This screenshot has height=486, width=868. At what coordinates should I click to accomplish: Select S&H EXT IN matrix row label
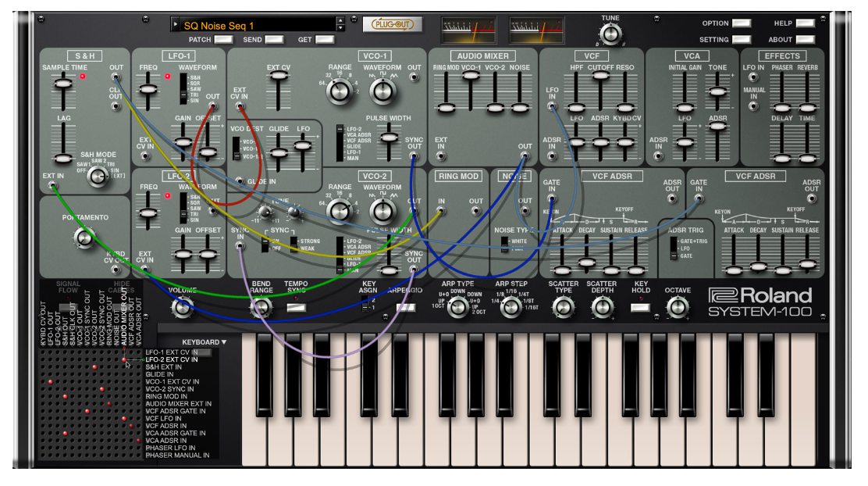point(164,367)
